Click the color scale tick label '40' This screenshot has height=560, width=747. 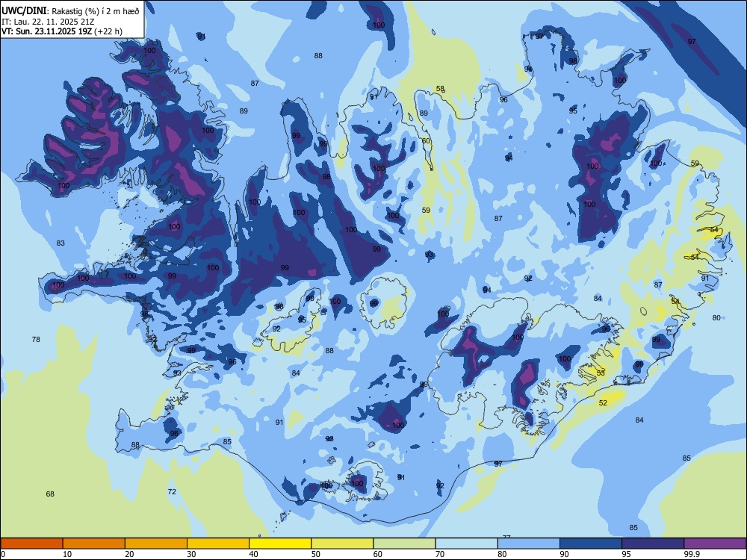tap(253, 554)
